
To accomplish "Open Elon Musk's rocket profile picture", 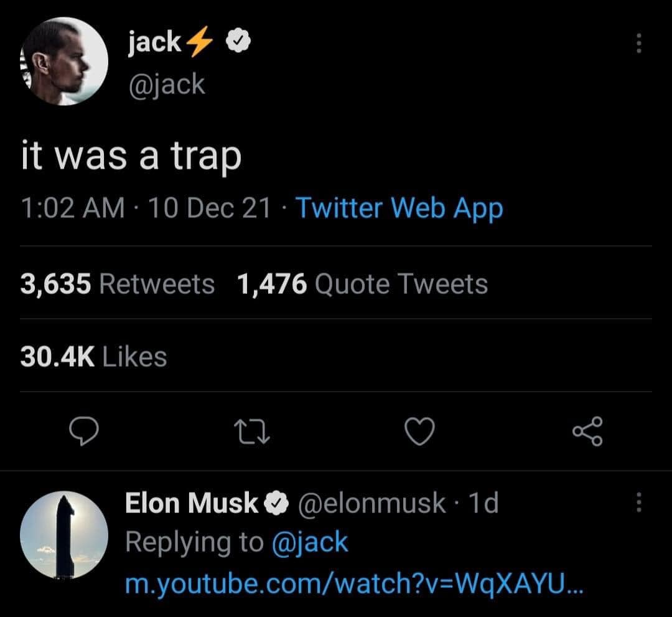I will [63, 535].
